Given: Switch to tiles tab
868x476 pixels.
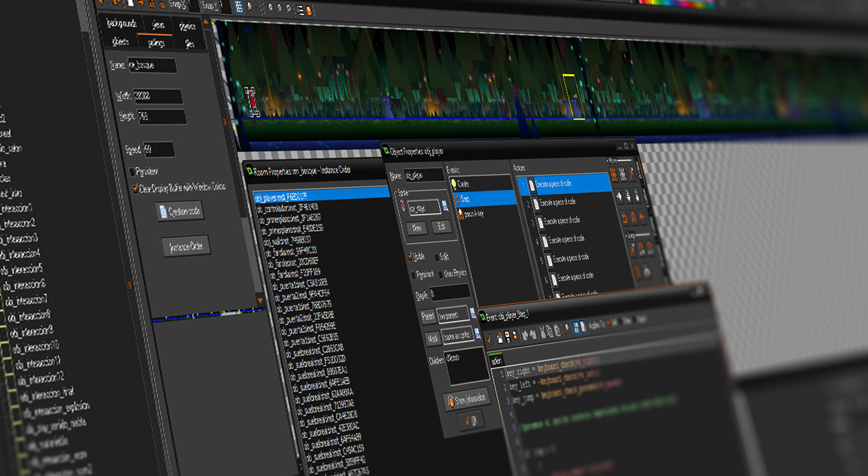Looking at the screenshot, I should 190,44.
